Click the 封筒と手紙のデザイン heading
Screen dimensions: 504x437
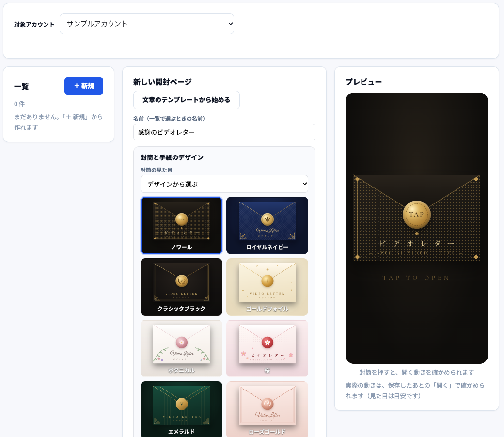[172, 157]
